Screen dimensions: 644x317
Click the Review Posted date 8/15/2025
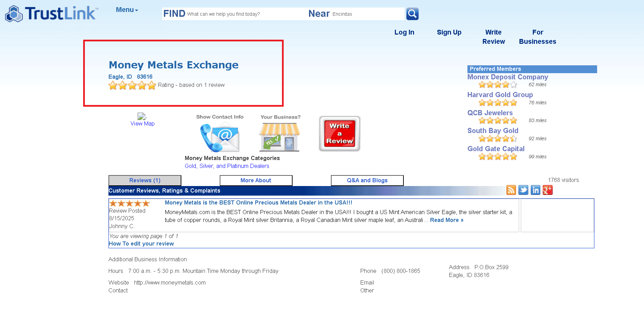click(121, 218)
